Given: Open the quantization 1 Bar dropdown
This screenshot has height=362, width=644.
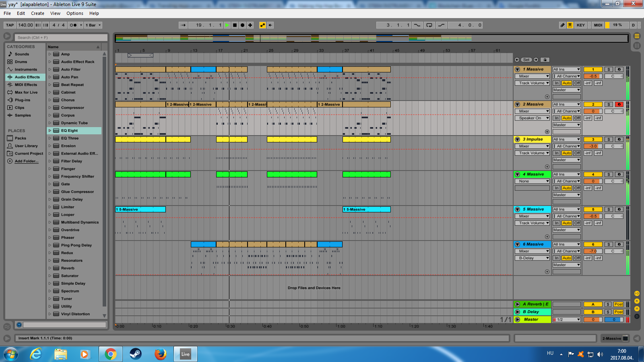Looking at the screenshot, I should click(93, 25).
